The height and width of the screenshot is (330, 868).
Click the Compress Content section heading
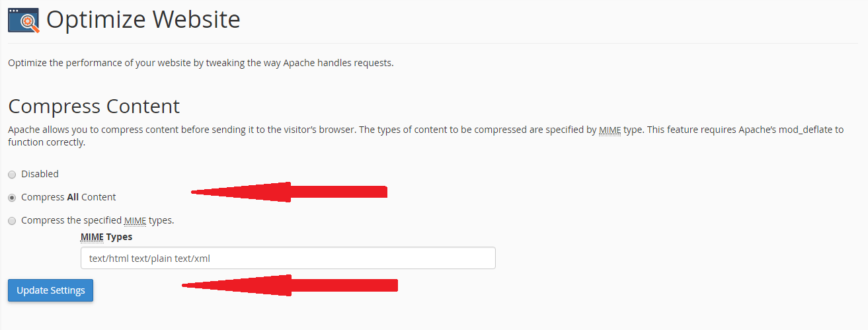coord(94,106)
